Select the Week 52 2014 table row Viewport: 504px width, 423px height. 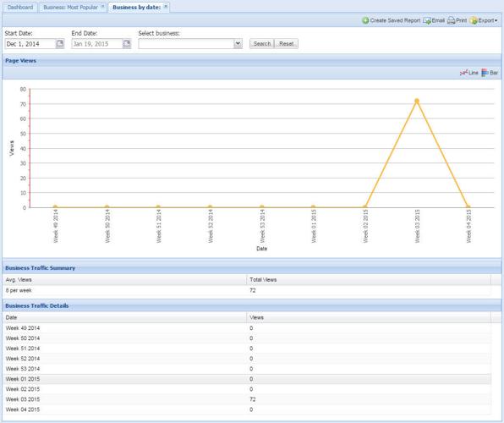click(x=247, y=359)
